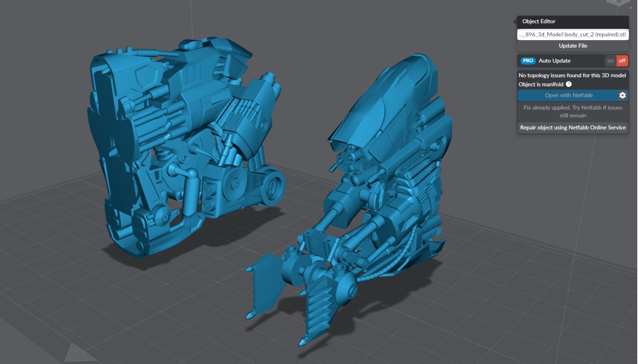
Task: Click Repair object using Netfabb Online Service
Action: click(573, 128)
